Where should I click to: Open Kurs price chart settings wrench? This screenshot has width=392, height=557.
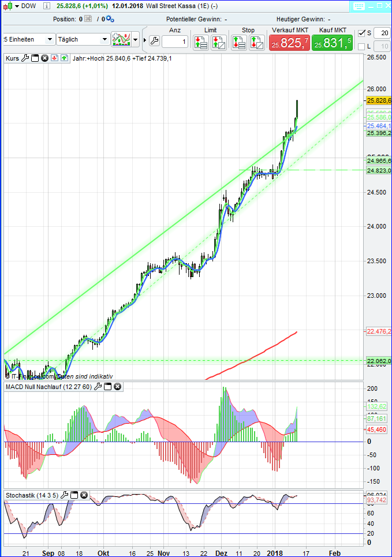tap(25, 58)
